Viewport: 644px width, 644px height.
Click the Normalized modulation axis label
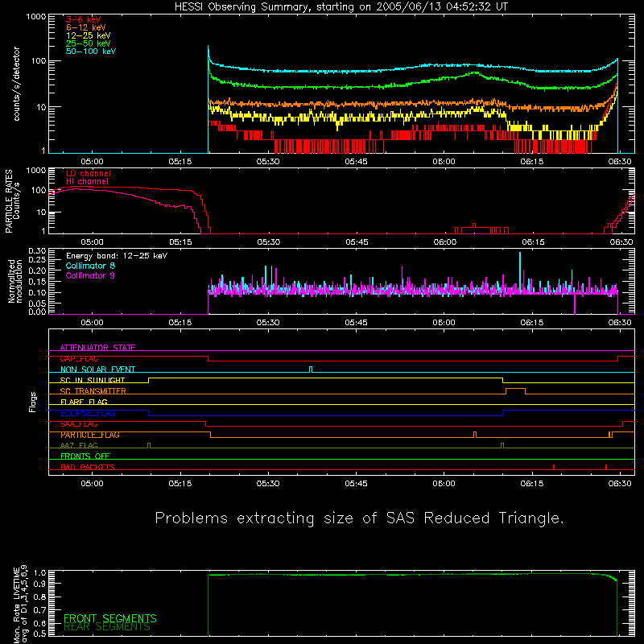[x=15, y=281]
